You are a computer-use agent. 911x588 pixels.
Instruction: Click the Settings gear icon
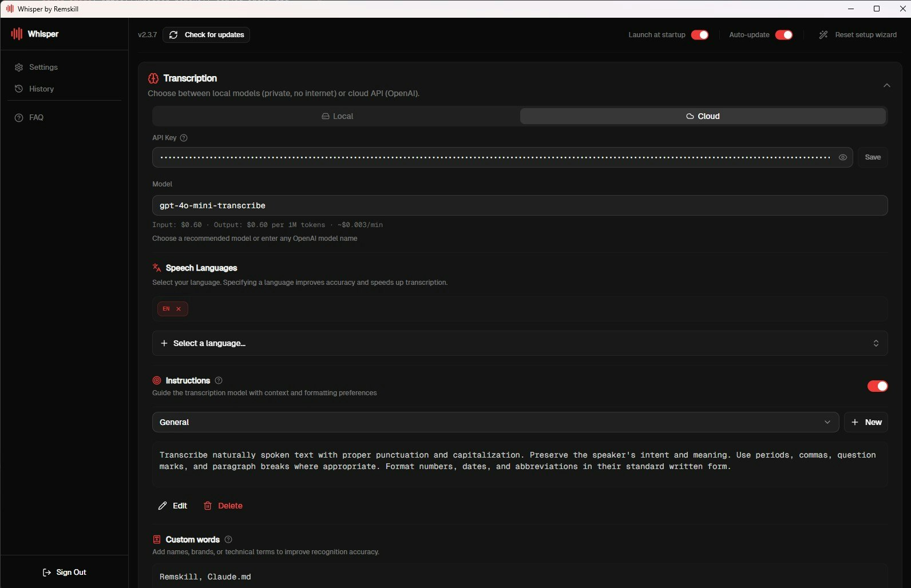coord(19,67)
